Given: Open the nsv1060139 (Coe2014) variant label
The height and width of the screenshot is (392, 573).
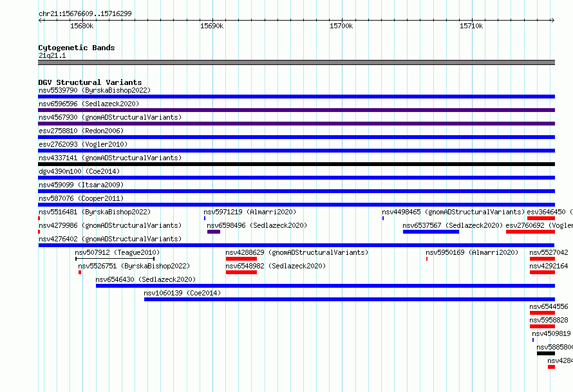Looking at the screenshot, I should tap(182, 293).
